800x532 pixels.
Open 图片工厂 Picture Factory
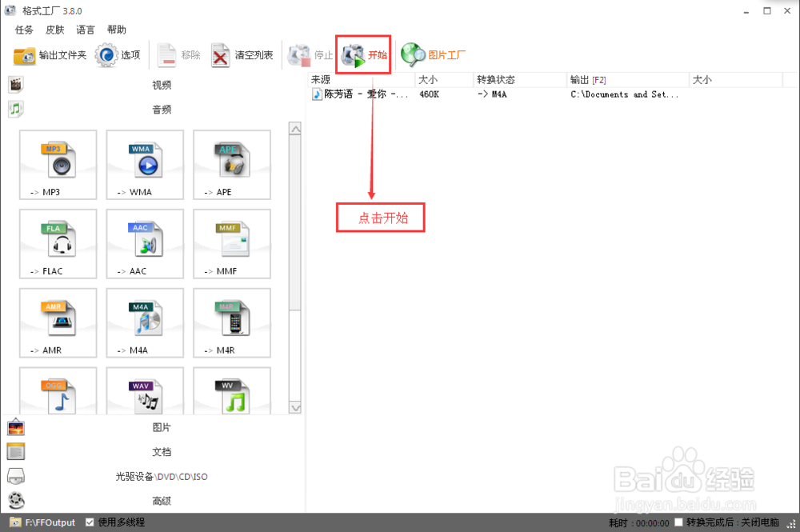428,55
